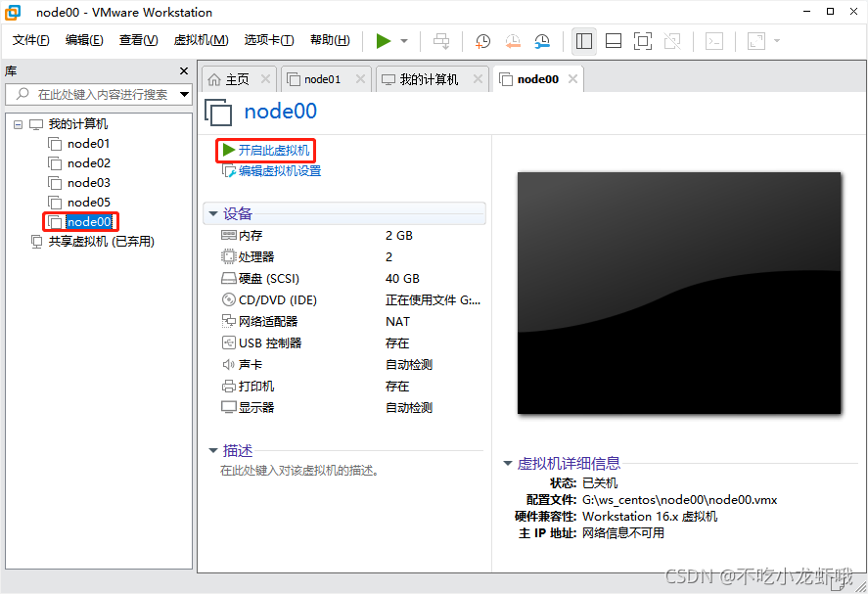The height and width of the screenshot is (594, 868).
Task: Select node05 in the library tree
Action: 89,202
